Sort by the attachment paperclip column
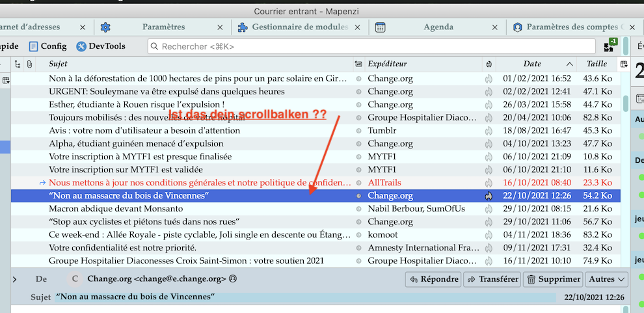The image size is (644, 313). (x=29, y=64)
